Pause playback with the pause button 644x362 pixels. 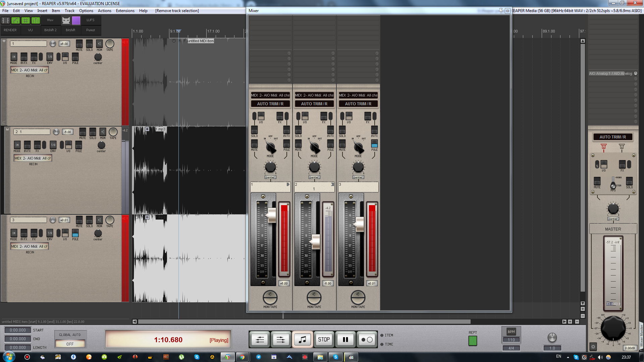point(345,340)
